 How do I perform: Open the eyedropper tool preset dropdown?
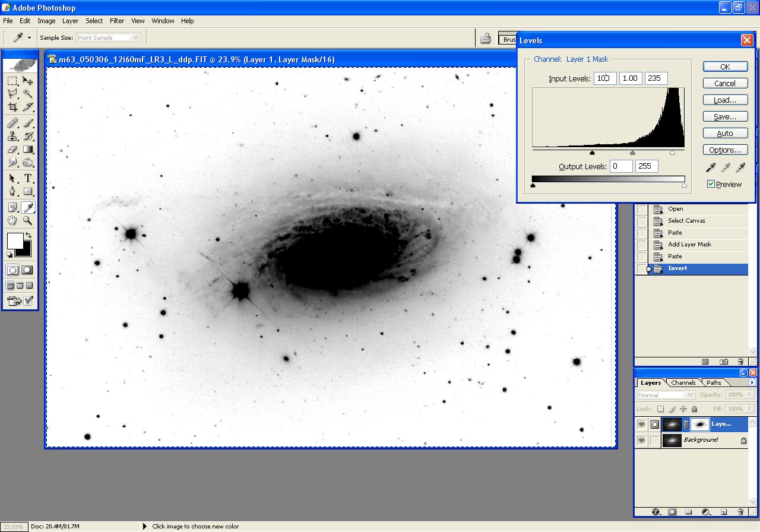29,37
